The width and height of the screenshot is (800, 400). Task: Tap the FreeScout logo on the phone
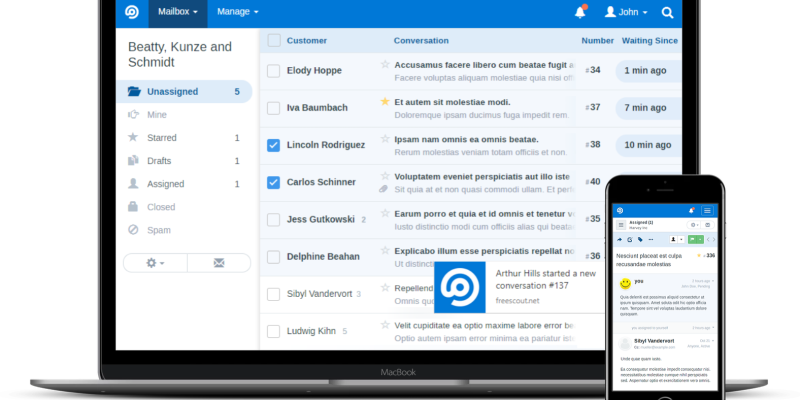[x=620, y=210]
